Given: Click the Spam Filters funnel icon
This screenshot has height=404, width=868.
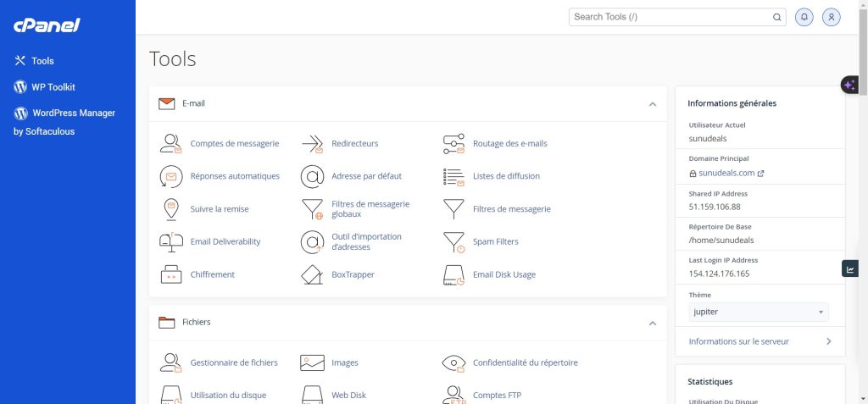Looking at the screenshot, I should click(454, 242).
